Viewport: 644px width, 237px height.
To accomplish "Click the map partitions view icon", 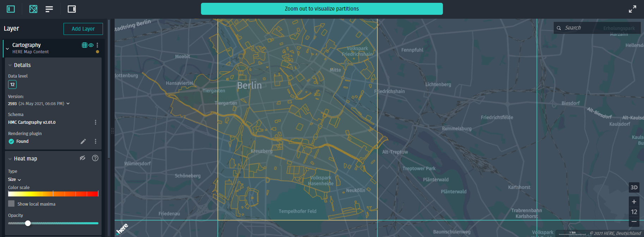I will [x=33, y=9].
